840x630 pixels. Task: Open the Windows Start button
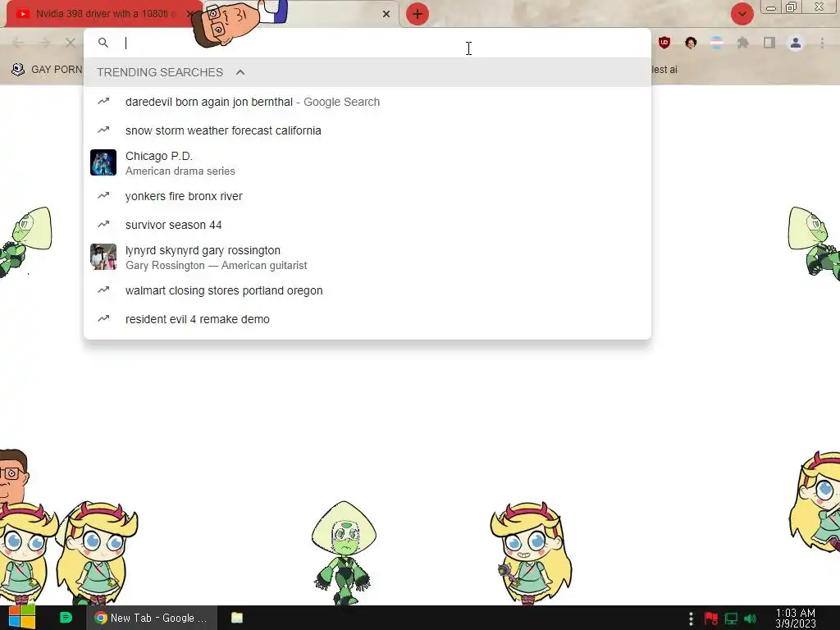pos(22,617)
